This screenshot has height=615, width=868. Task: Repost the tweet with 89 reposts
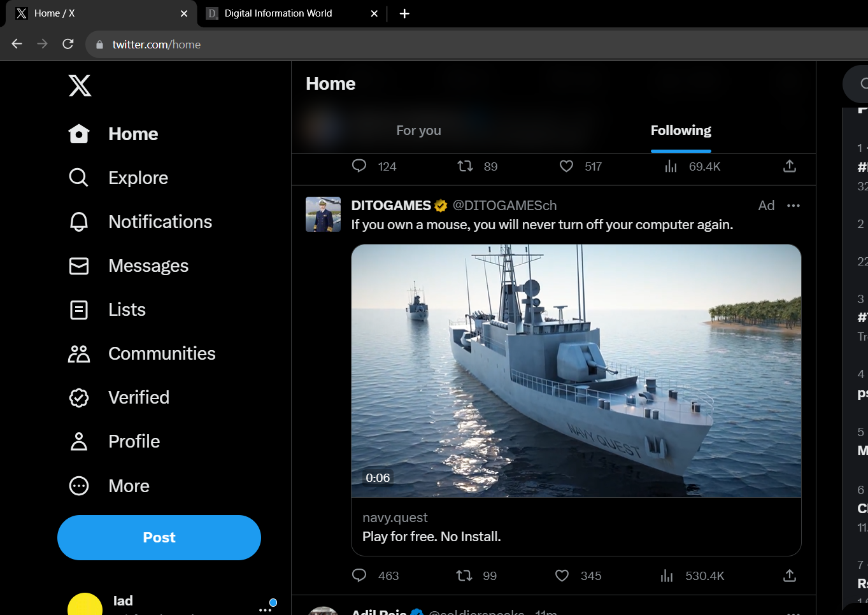click(466, 166)
